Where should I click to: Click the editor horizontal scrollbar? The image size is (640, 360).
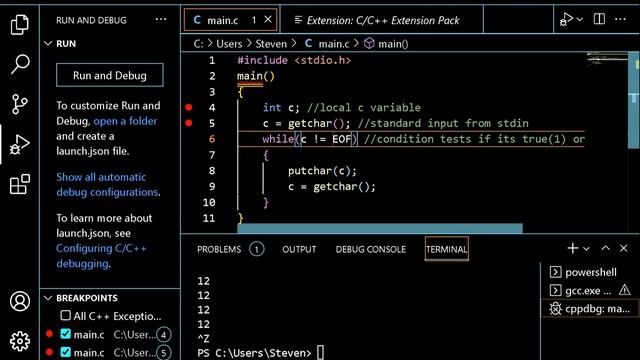point(380,229)
